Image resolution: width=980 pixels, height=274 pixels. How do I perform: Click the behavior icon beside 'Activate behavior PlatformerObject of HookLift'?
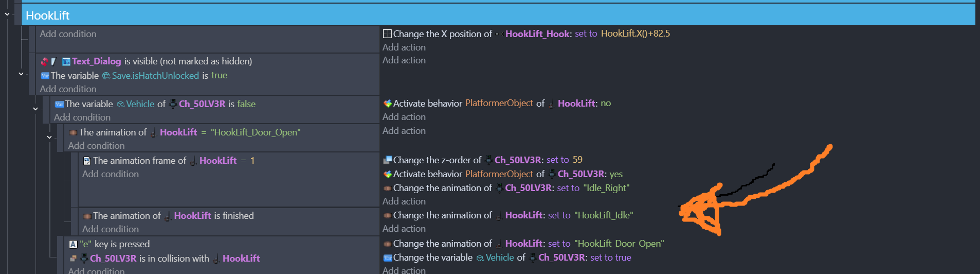[387, 104]
